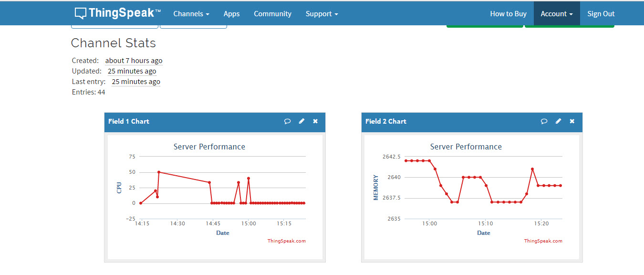Open the Channels dropdown menu

[191, 13]
